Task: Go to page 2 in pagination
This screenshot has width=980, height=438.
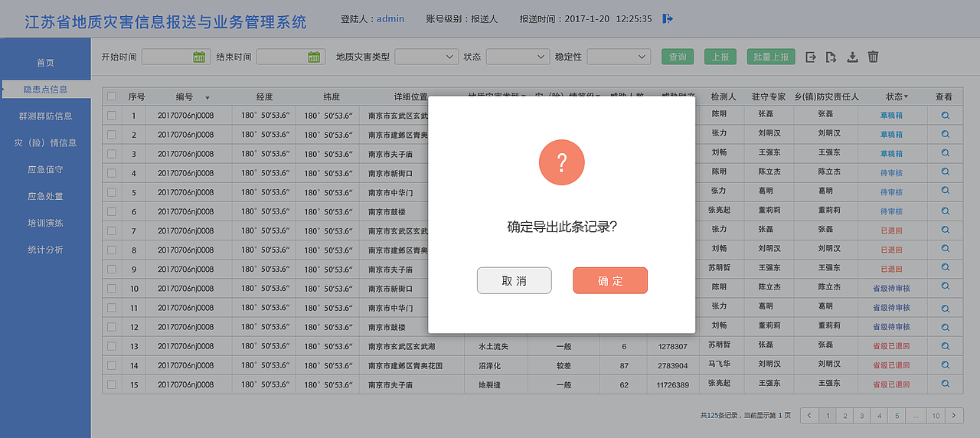Action: pyautogui.click(x=844, y=416)
